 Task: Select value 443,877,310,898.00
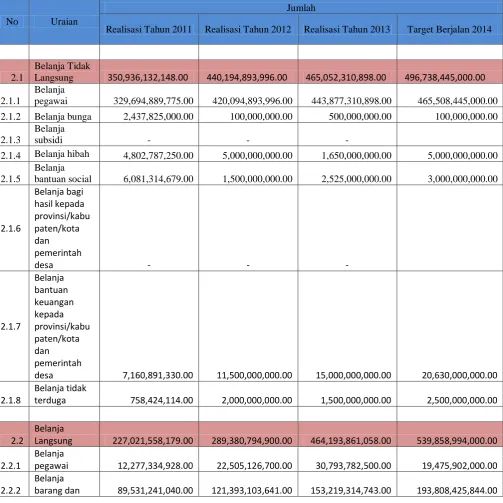(x=351, y=101)
